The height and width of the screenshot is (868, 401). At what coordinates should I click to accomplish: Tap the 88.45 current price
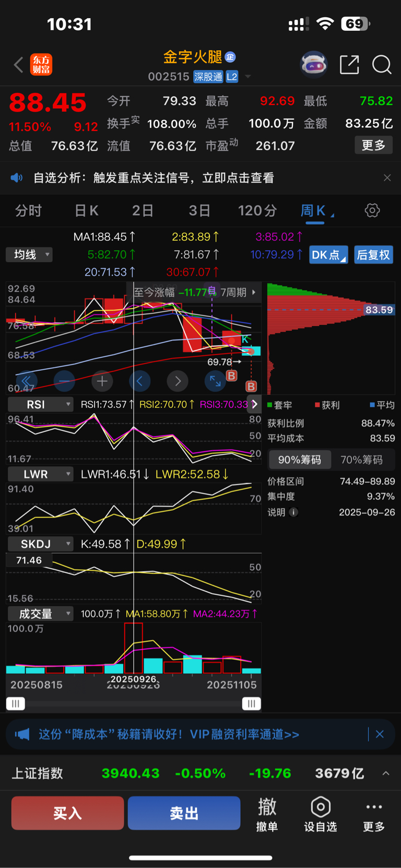pyautogui.click(x=48, y=102)
